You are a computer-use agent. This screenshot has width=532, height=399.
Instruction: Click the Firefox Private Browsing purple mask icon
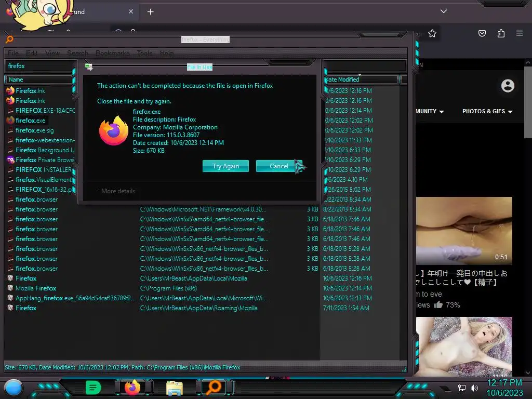tap(10, 160)
